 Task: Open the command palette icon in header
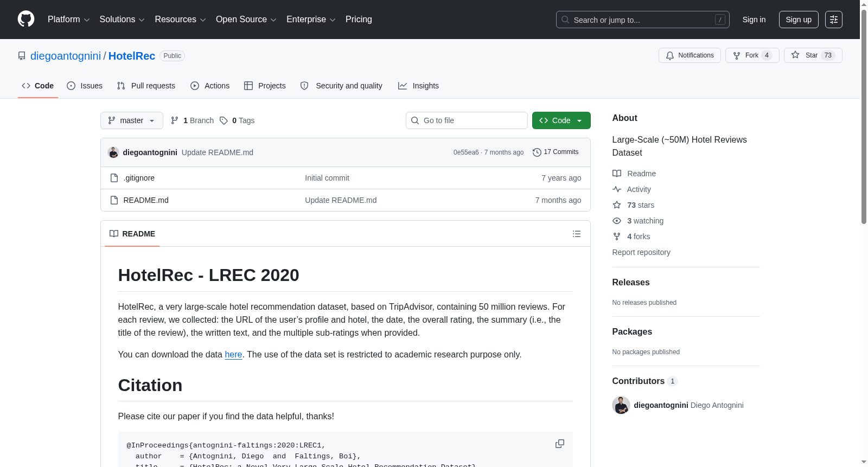click(834, 20)
